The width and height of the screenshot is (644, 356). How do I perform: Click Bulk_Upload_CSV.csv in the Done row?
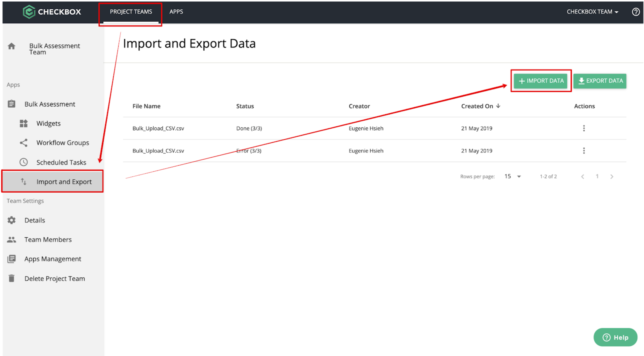point(158,128)
